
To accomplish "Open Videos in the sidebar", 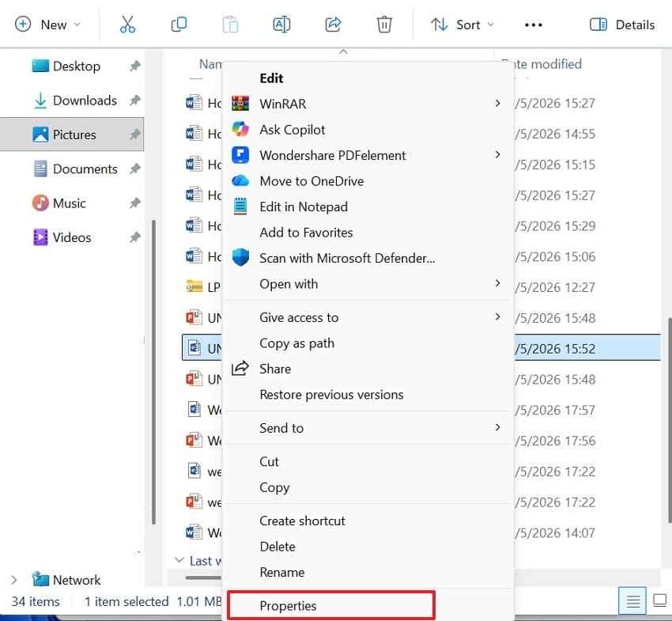I will click(62, 237).
